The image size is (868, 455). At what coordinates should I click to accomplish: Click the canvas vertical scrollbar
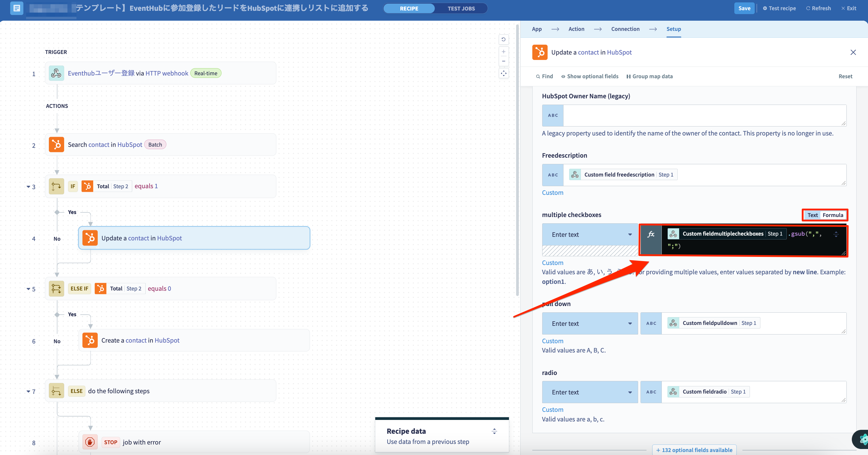[517, 160]
